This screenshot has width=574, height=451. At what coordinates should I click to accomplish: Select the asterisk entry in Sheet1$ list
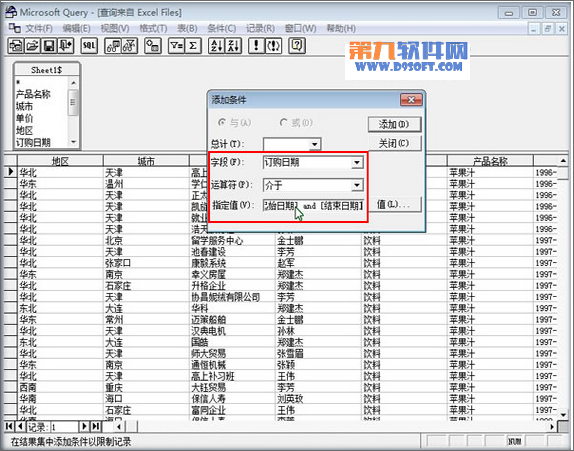(18, 82)
